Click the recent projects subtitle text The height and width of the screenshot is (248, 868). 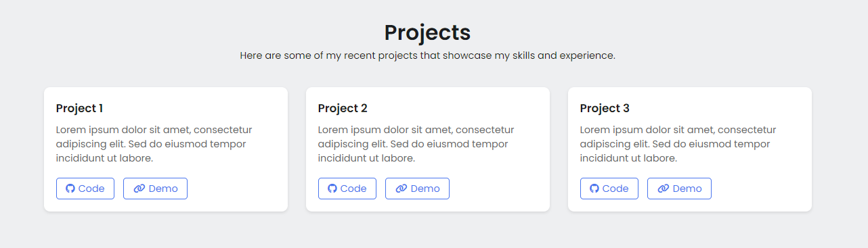[x=427, y=55]
